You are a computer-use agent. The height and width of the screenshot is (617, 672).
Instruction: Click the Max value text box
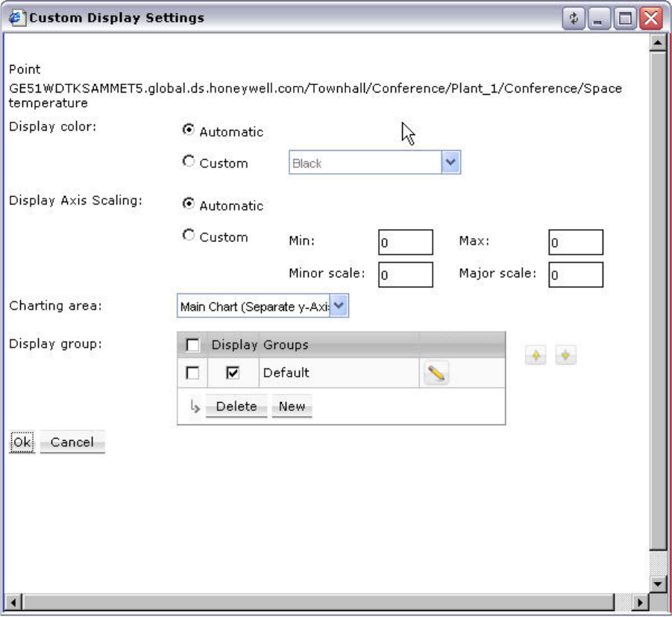coord(575,242)
